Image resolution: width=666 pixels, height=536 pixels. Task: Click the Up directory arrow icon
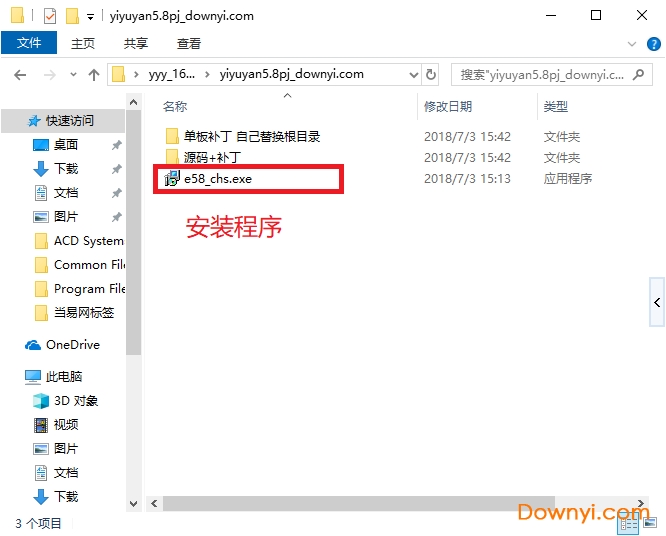[x=94, y=74]
